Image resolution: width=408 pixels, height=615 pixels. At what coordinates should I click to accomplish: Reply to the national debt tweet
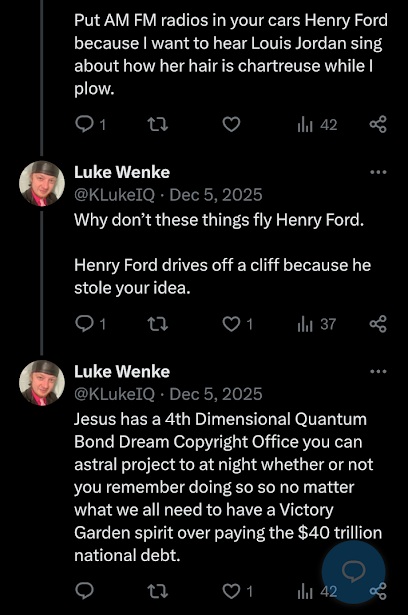[84, 591]
